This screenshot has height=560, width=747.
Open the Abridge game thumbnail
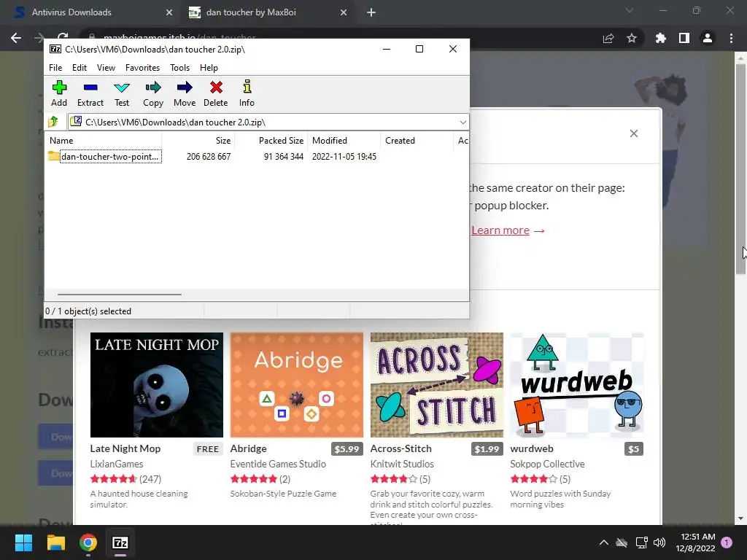click(x=297, y=385)
